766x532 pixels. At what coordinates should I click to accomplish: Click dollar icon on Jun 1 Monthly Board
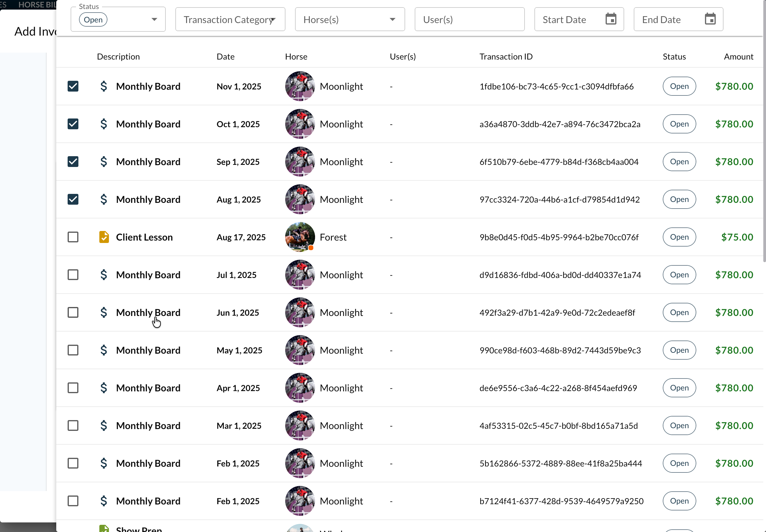click(x=104, y=312)
